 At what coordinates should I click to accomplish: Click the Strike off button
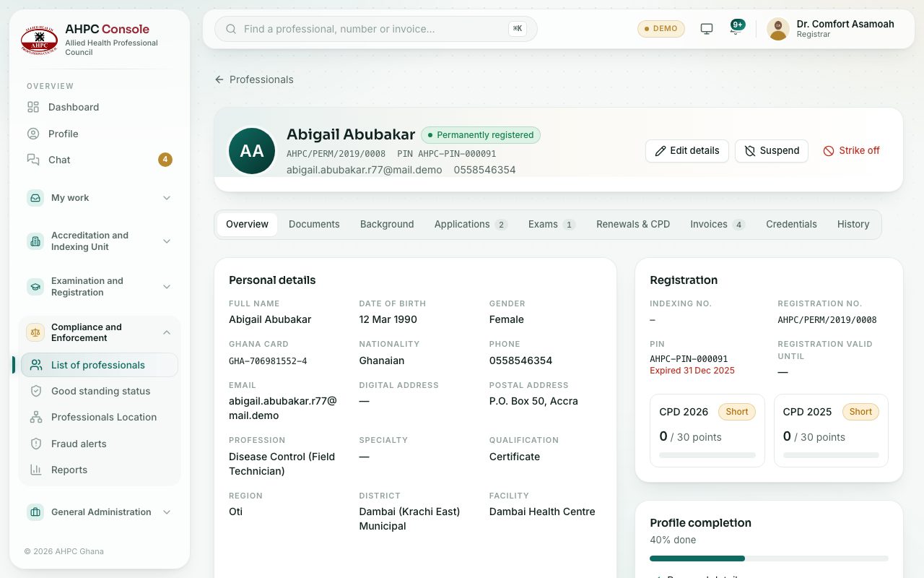click(852, 150)
